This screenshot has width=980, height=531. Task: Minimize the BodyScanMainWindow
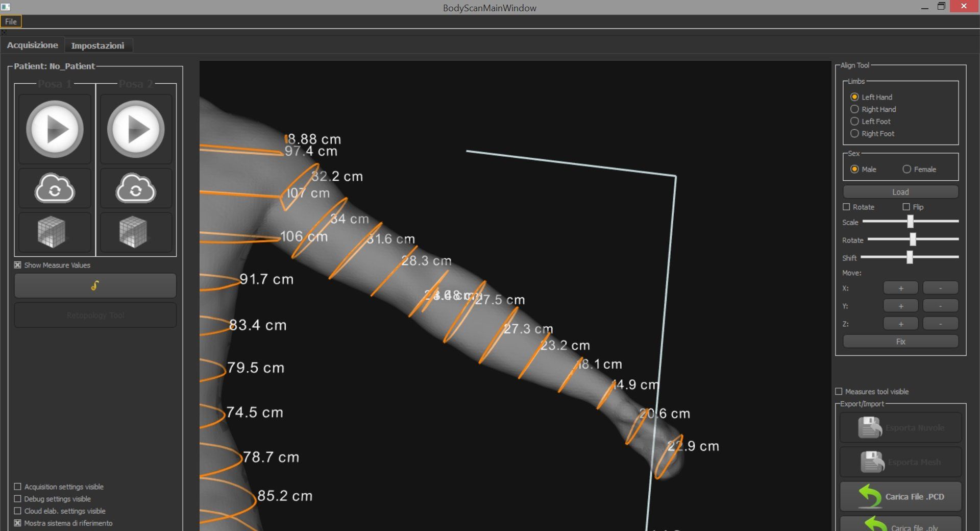tap(924, 8)
